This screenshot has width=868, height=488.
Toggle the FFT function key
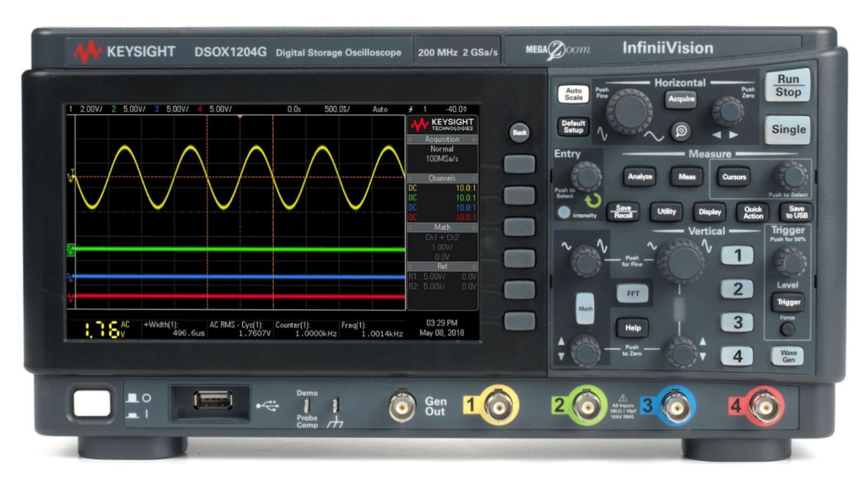[x=632, y=294]
